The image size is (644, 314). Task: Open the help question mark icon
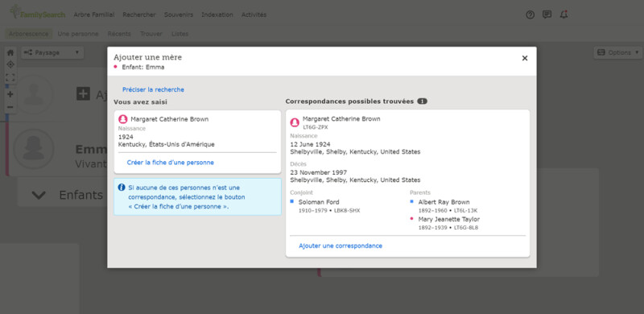tap(530, 14)
